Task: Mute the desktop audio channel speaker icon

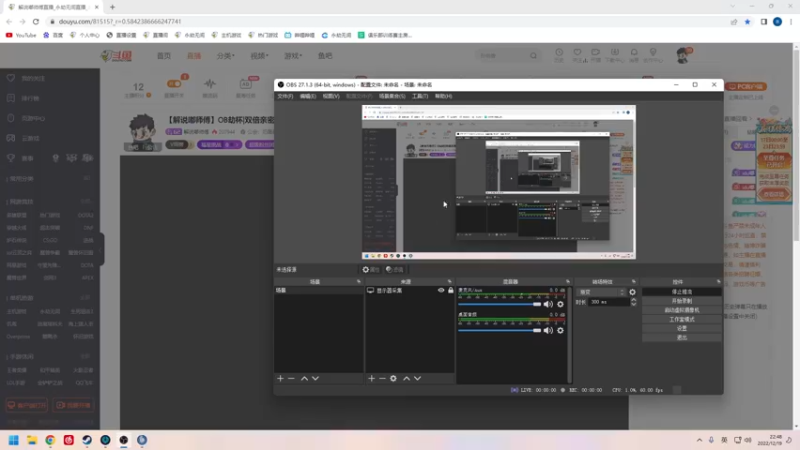Action: click(548, 331)
